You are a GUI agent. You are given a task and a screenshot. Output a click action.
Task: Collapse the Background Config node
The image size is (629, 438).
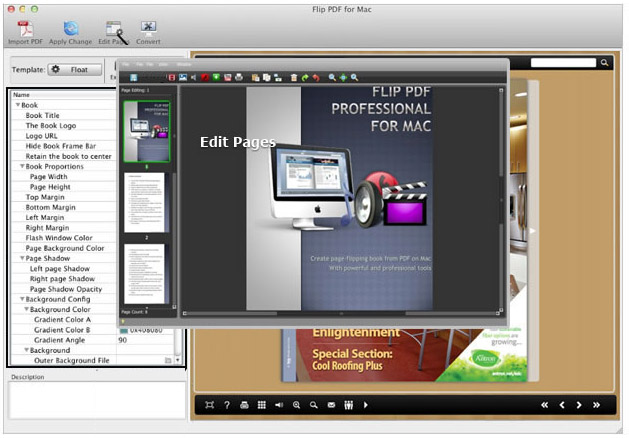pyautogui.click(x=22, y=299)
